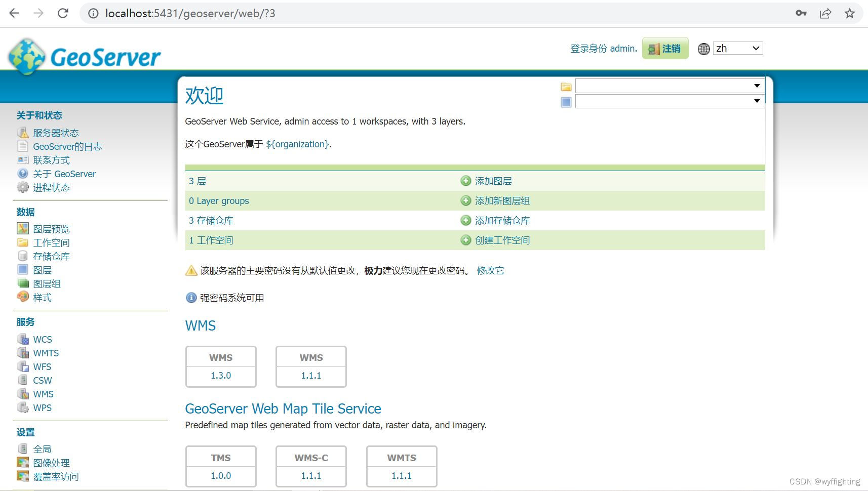
Task: Click the 进程状态 gear icon
Action: [x=23, y=187]
